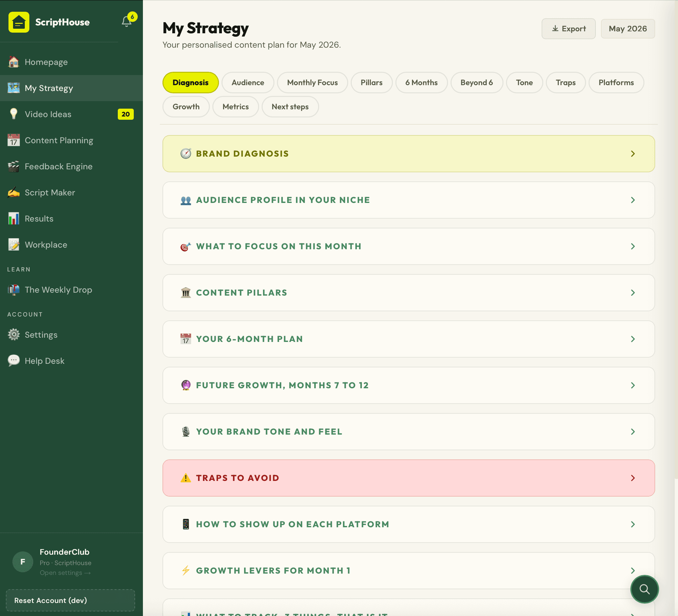Click the target icon for monthly focus
Viewport: 678px width, 616px height.
point(186,246)
